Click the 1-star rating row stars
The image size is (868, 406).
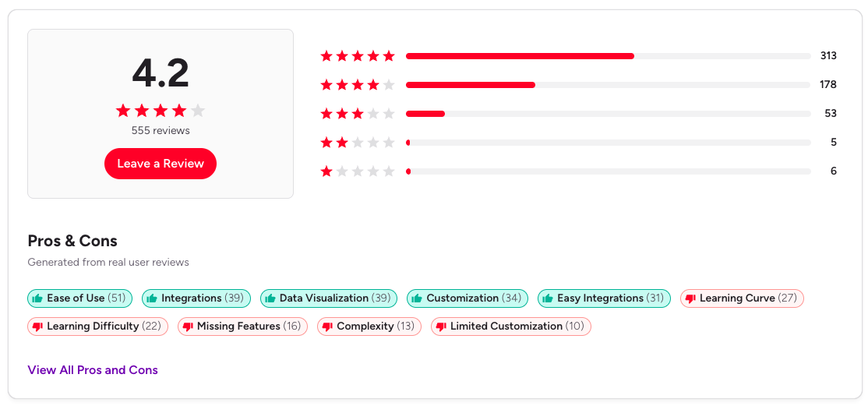tap(358, 171)
